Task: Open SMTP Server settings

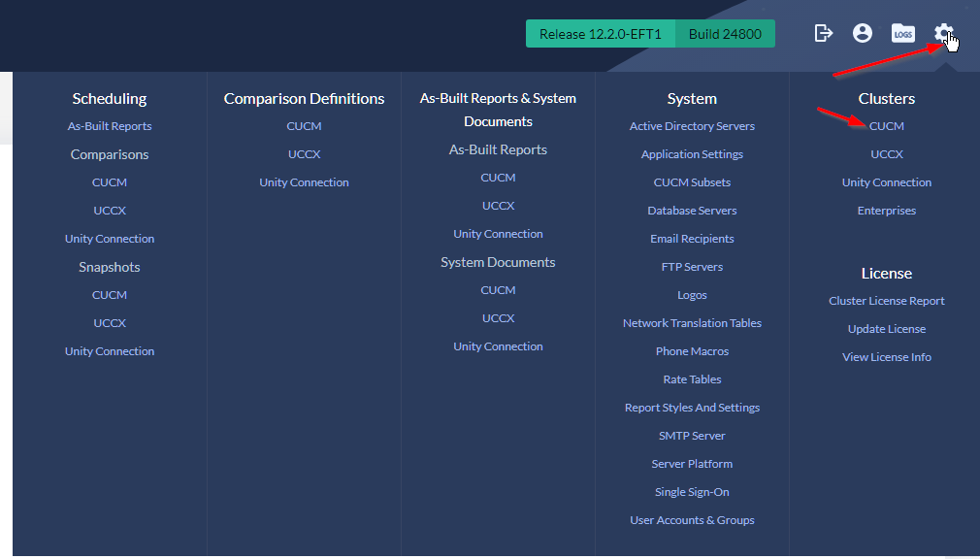Action: click(x=692, y=435)
